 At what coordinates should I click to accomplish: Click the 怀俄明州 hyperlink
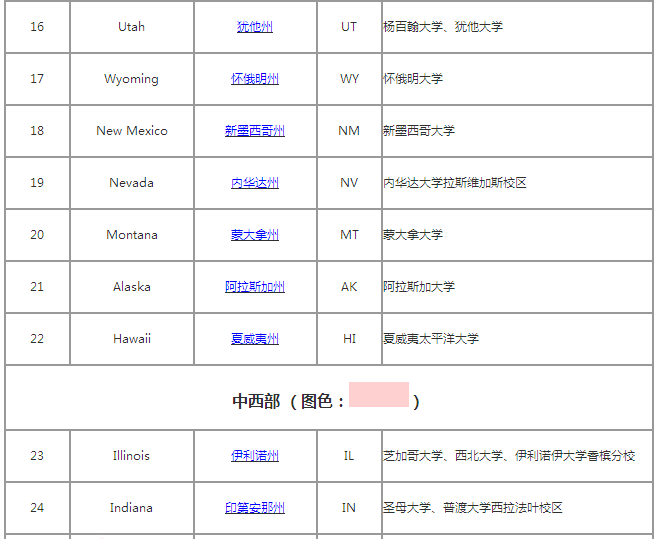pyautogui.click(x=254, y=79)
